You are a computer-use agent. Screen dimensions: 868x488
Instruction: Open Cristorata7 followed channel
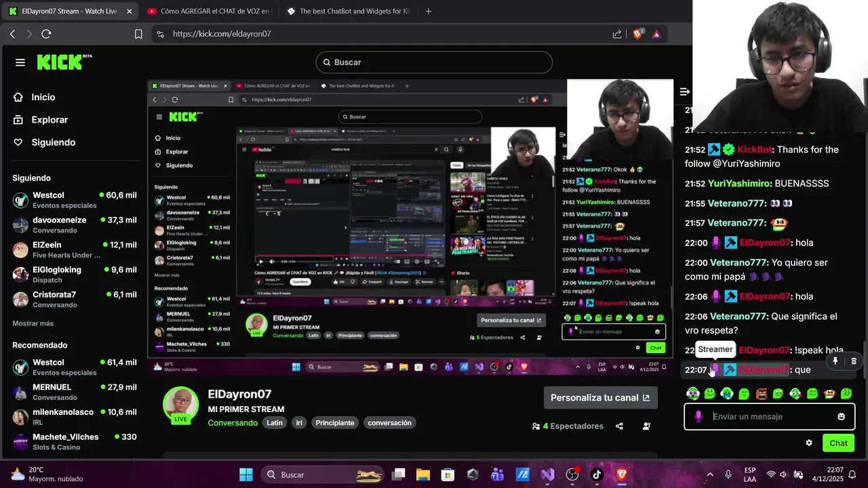pyautogui.click(x=75, y=299)
